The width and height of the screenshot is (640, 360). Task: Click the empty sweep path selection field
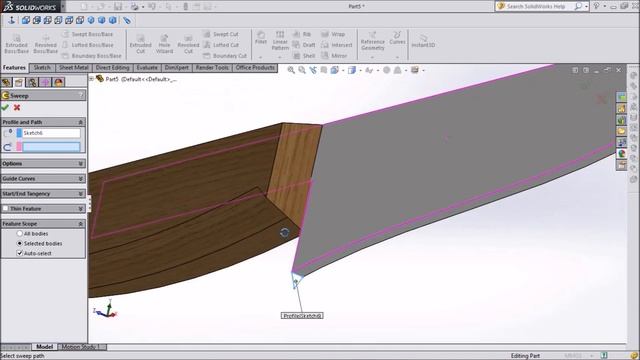[x=51, y=147]
